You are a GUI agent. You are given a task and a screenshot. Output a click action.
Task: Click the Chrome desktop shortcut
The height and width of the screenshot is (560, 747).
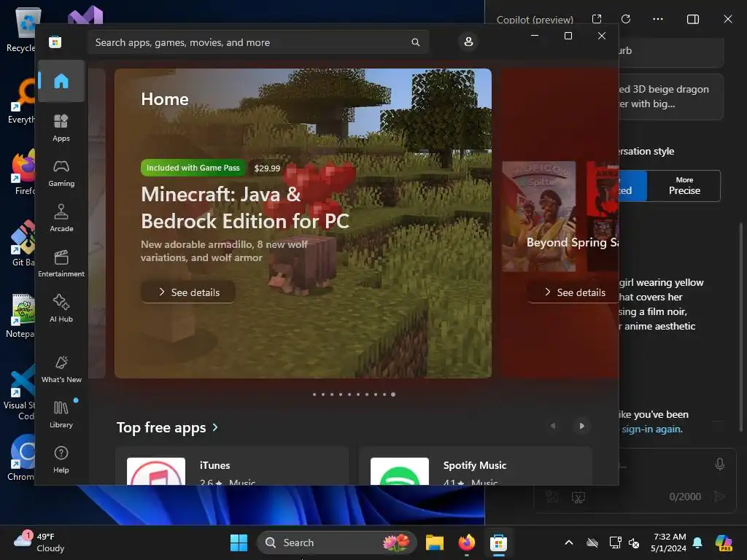[21, 457]
